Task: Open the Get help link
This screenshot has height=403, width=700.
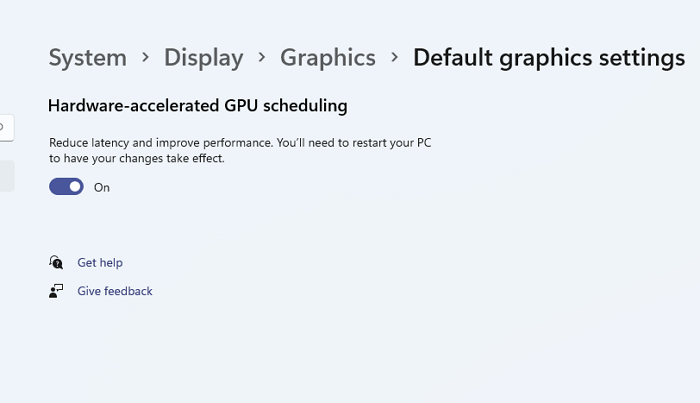Action: [100, 263]
